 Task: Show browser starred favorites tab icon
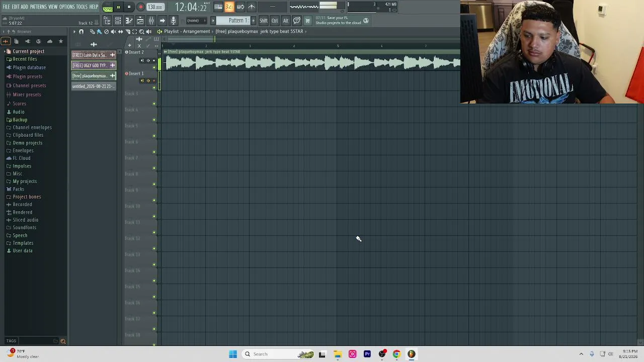tap(61, 41)
